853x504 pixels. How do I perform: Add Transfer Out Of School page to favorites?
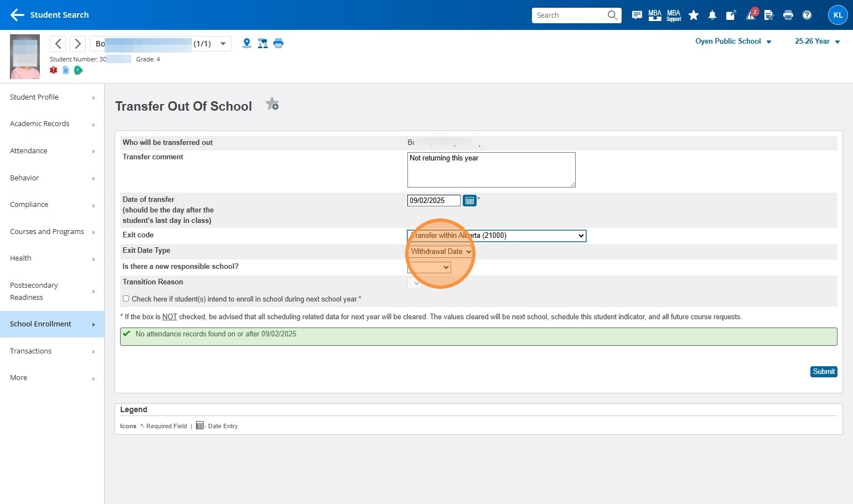click(x=272, y=104)
